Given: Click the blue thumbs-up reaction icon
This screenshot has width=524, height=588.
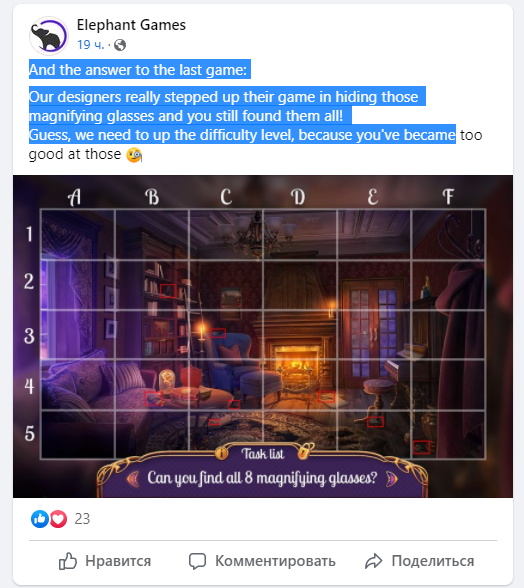Looking at the screenshot, I should (40, 519).
